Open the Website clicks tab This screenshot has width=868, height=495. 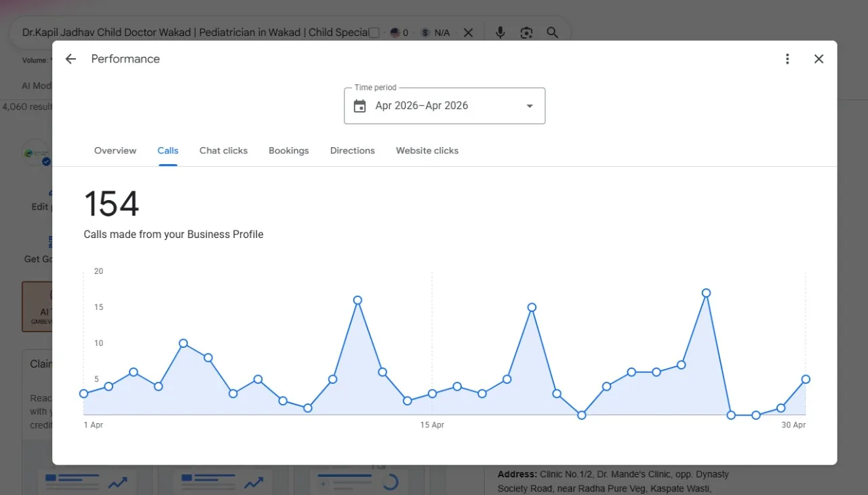pyautogui.click(x=427, y=151)
